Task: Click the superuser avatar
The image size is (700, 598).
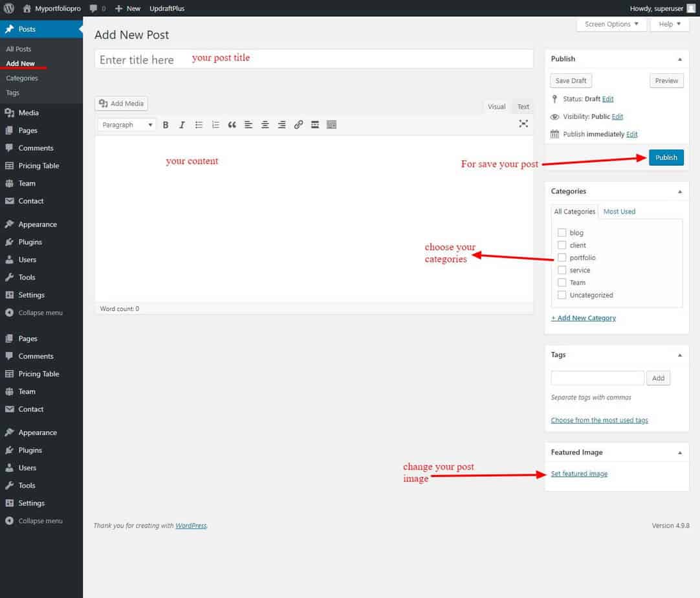Action: [x=691, y=8]
